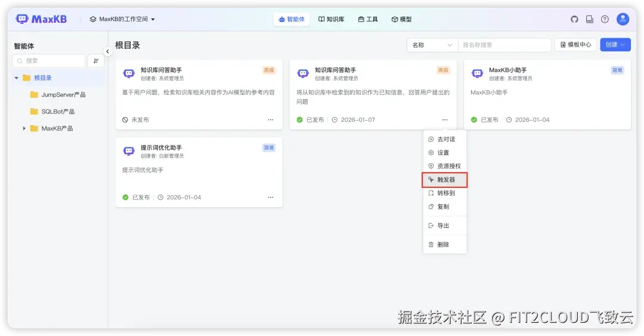Click the MaxKB logo
The height and width of the screenshot is (336, 644).
coord(41,19)
